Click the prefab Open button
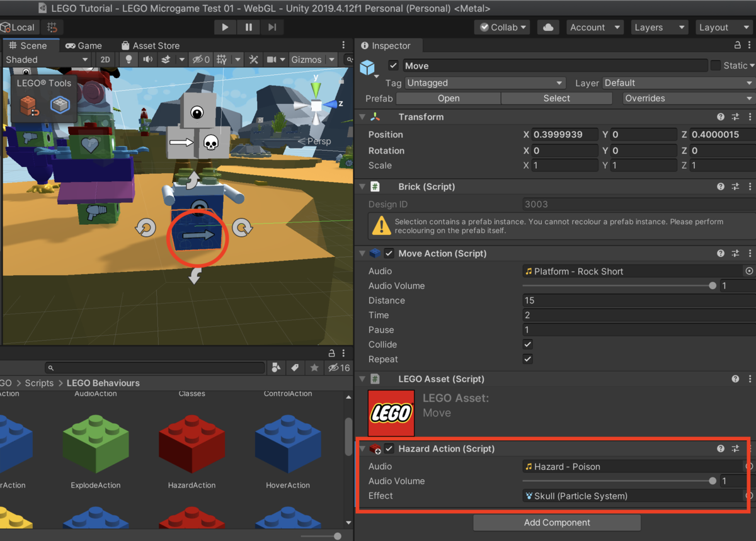This screenshot has height=541, width=756. (x=449, y=98)
